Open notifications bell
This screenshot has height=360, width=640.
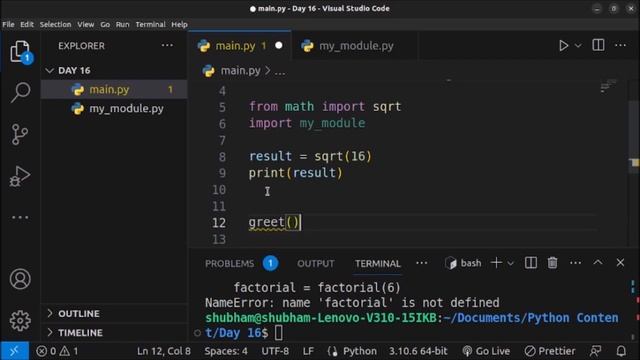[621, 351]
